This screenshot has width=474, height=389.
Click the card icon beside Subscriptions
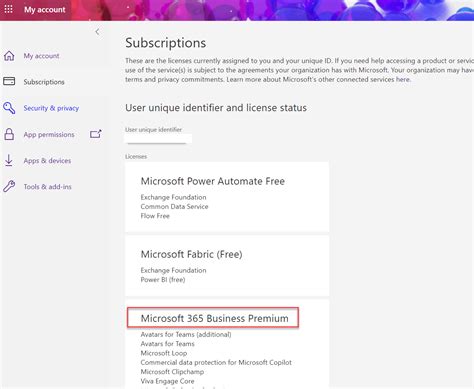(9, 81)
